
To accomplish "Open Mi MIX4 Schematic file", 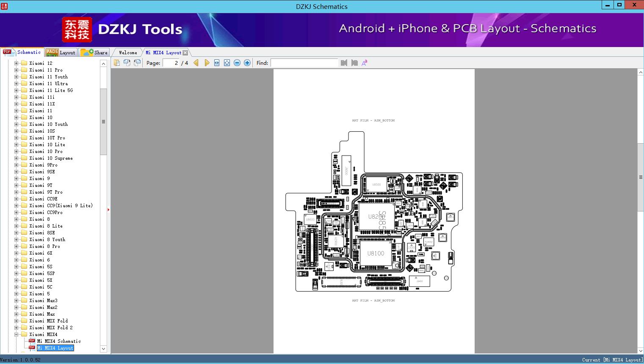I will tap(59, 341).
